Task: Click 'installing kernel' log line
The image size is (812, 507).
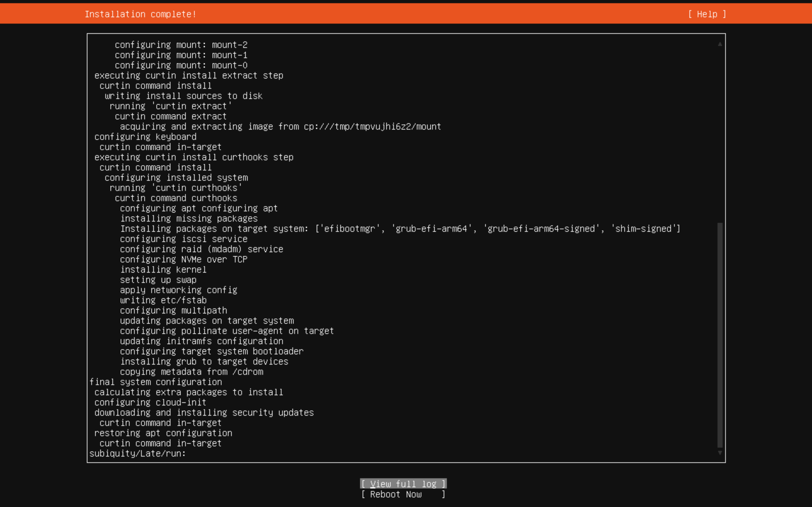Action: point(163,269)
